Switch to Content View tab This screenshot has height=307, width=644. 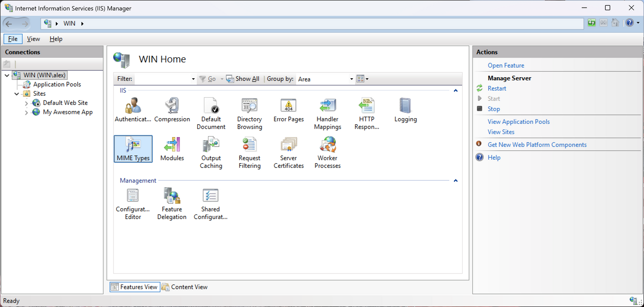point(185,287)
